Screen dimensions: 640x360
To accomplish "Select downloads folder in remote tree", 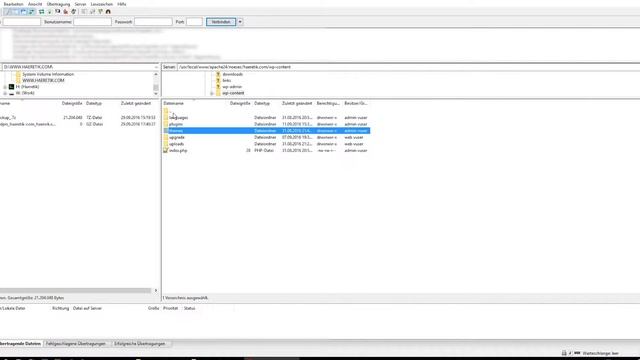I will click(233, 74).
